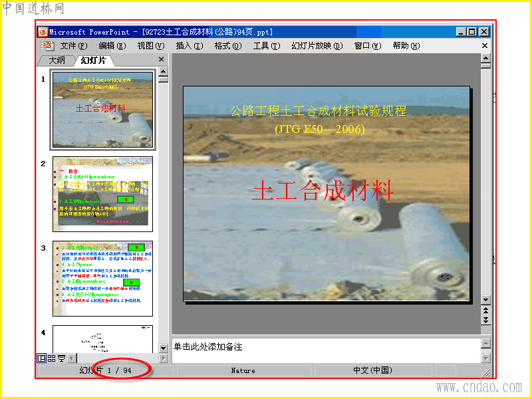Switch to the 大纲 outline tab
532x399 pixels.
pyautogui.click(x=57, y=61)
